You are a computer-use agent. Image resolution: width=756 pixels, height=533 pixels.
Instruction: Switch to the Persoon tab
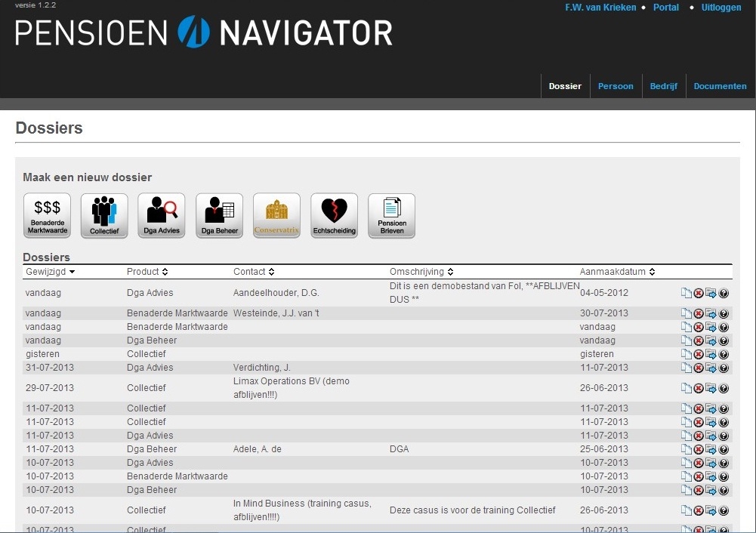pyautogui.click(x=616, y=86)
